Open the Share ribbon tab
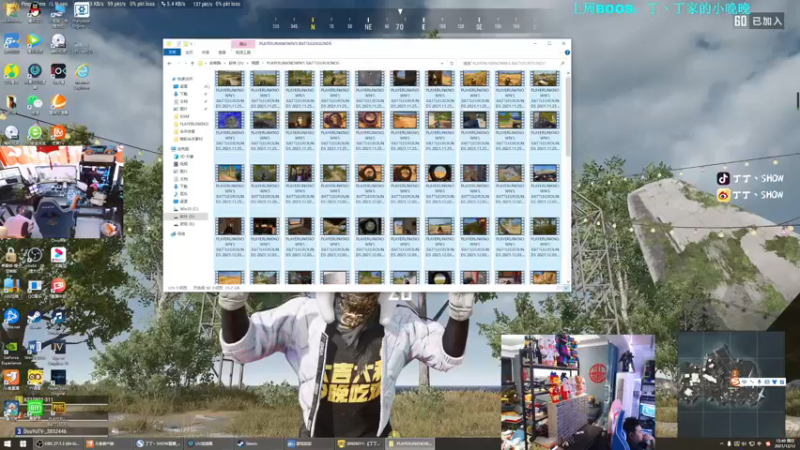 point(205,52)
